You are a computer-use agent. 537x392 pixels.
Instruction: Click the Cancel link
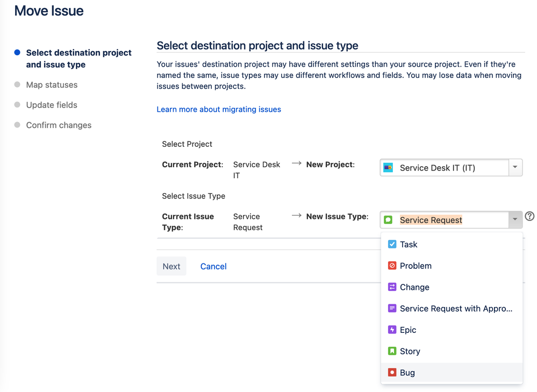(213, 266)
